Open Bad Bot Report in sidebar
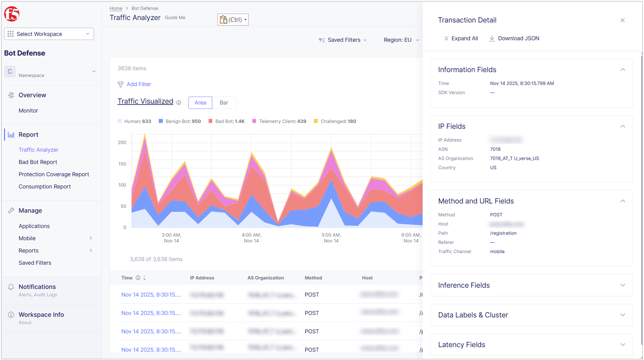 [x=38, y=162]
